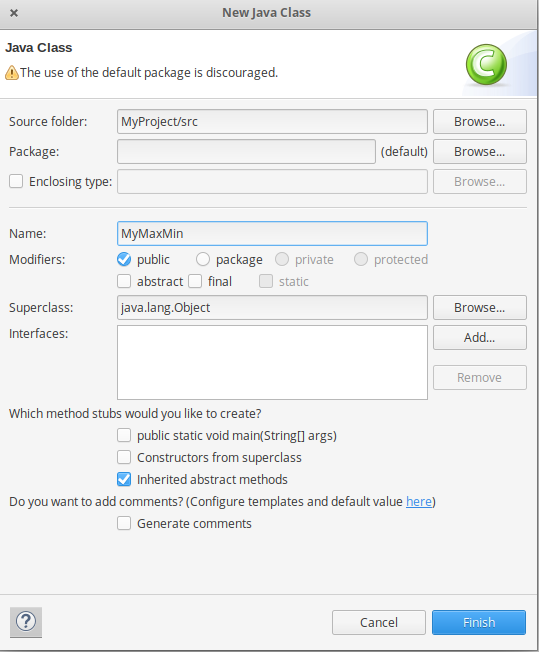Viewport: 539px width, 652px height.
Task: Select the public modifier radio button
Action: click(124, 259)
